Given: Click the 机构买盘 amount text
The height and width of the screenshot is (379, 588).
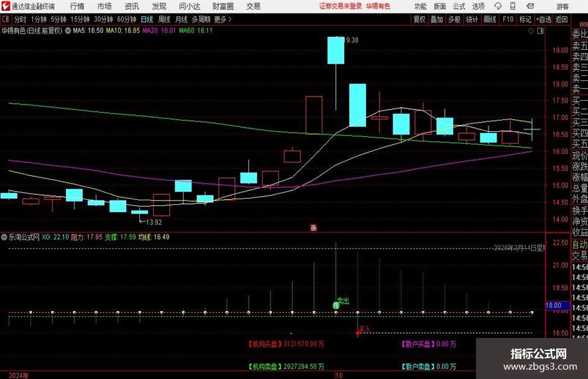Looking at the screenshot, I should tap(286, 344).
